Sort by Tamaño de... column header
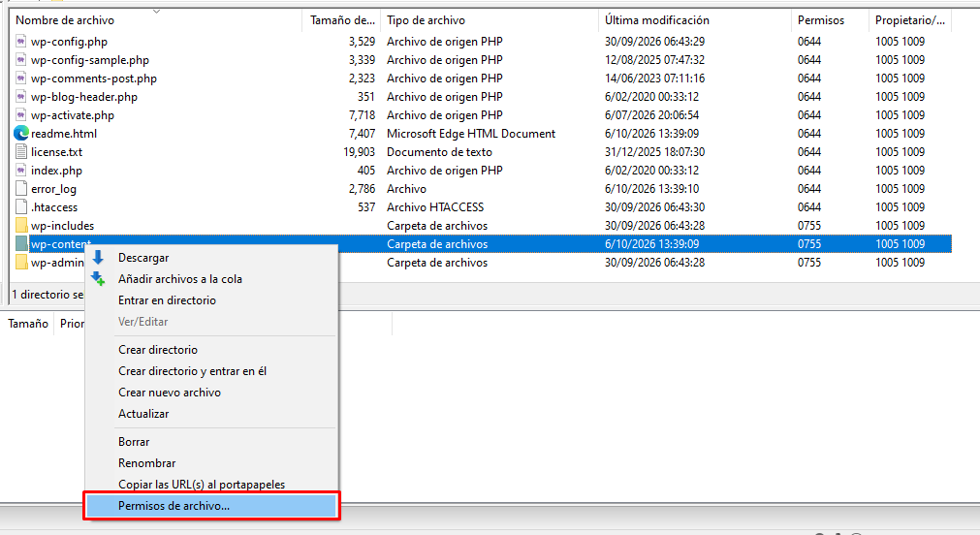The image size is (980, 535). 342,20
